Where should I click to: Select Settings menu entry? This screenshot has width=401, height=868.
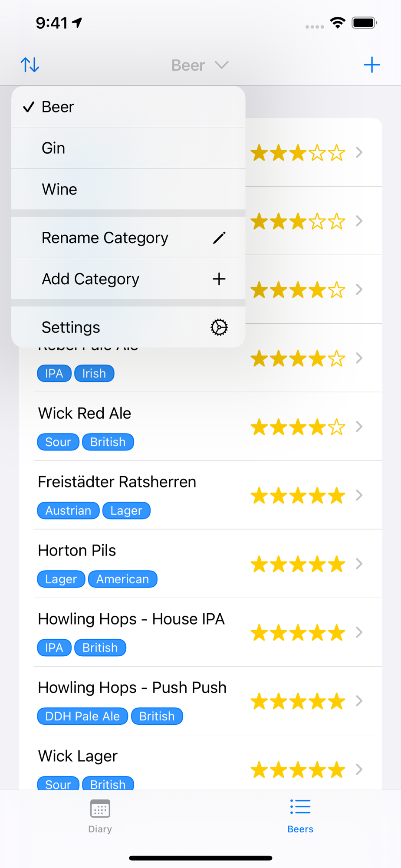(128, 327)
